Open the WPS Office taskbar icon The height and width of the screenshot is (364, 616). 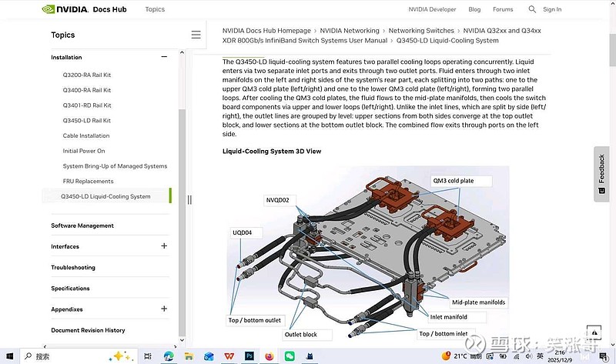click(x=229, y=356)
